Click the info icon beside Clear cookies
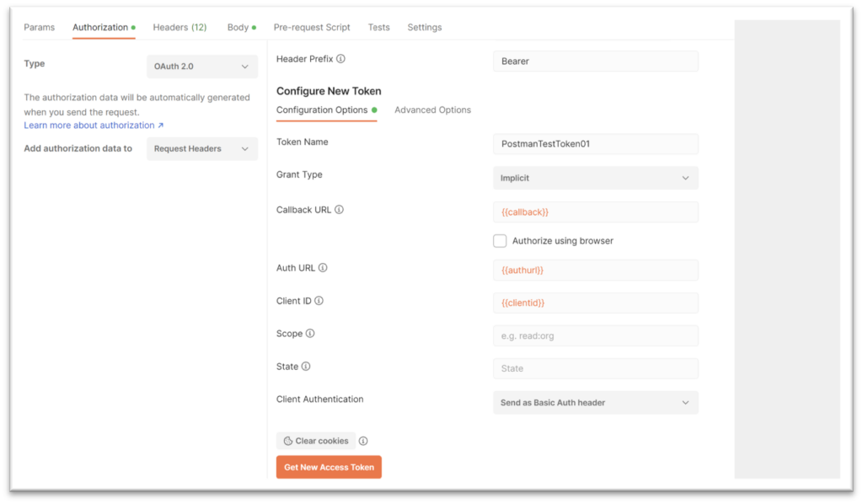Viewport: 863px width, 504px height. [x=362, y=440]
